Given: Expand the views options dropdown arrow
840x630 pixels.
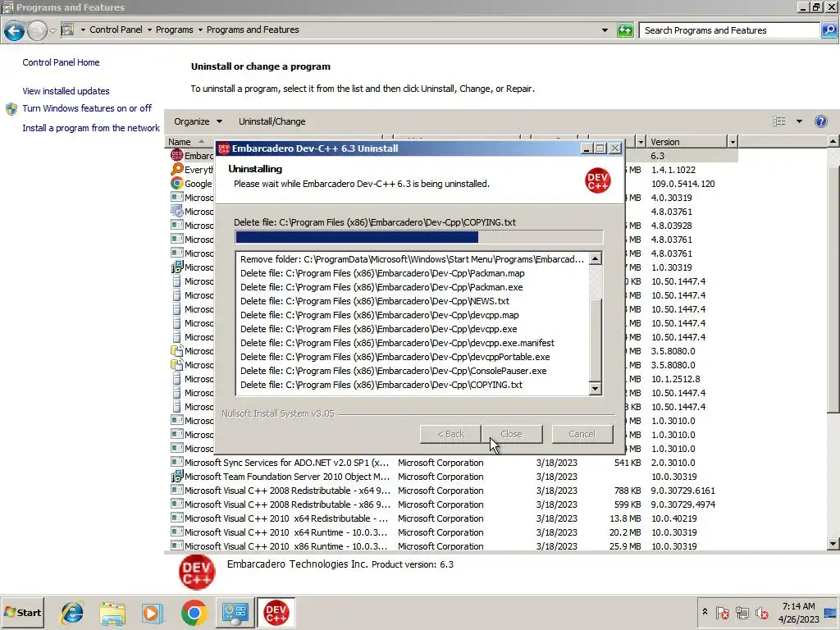Looking at the screenshot, I should tap(799, 121).
